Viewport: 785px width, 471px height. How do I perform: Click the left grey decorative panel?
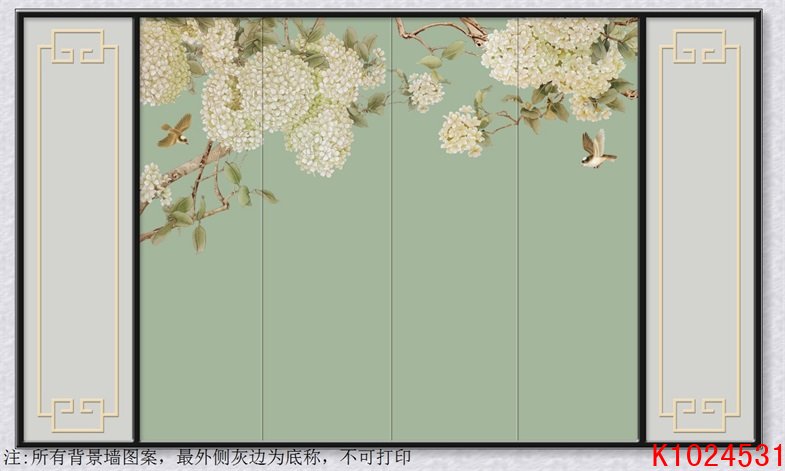click(78, 230)
